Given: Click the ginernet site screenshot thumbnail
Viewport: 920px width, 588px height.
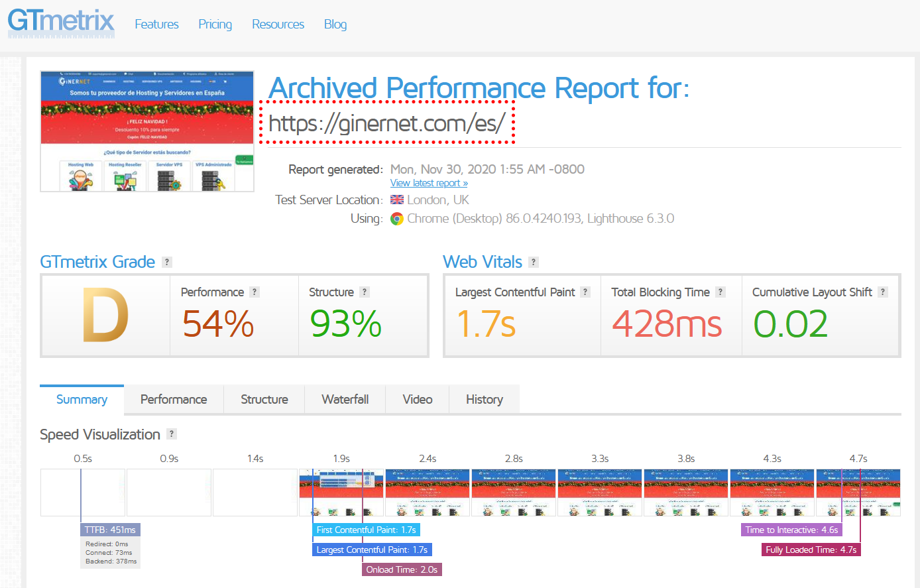Looking at the screenshot, I should point(147,131).
